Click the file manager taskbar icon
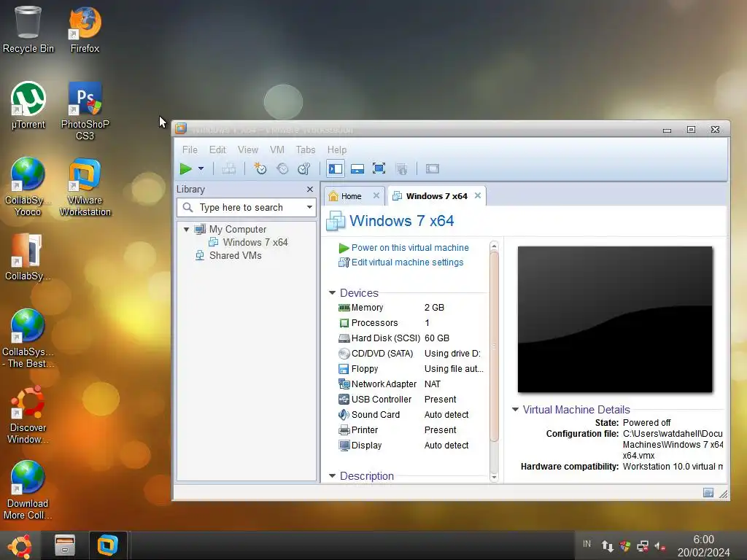The height and width of the screenshot is (560, 747). [x=65, y=545]
